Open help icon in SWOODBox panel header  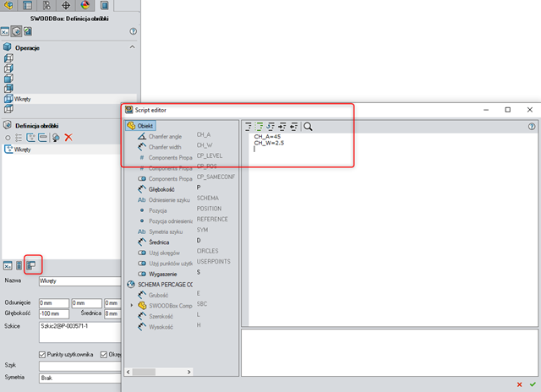(133, 31)
